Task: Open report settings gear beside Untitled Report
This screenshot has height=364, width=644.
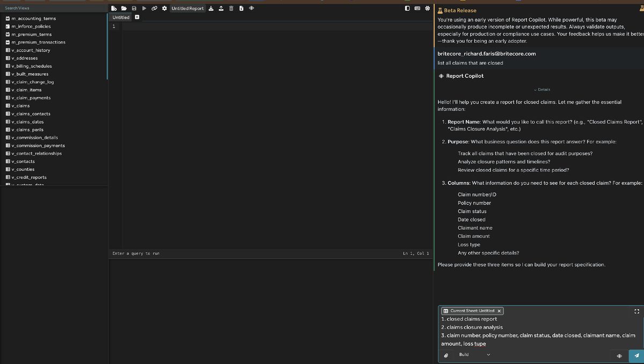Action: click(x=164, y=9)
